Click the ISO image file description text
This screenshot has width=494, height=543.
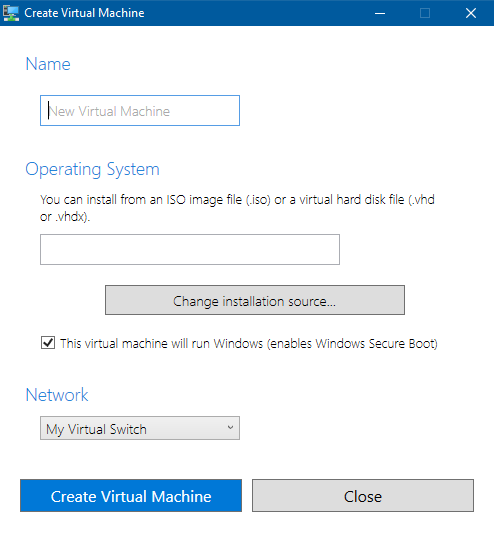pyautogui.click(x=237, y=208)
